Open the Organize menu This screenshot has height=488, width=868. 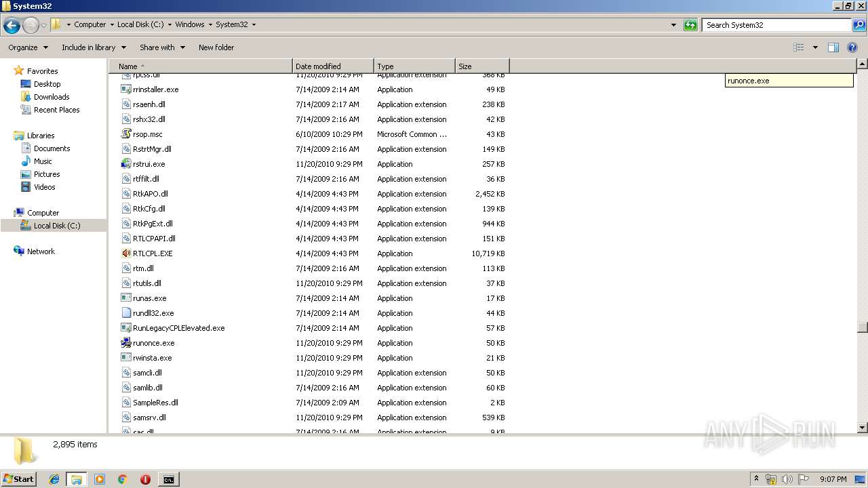28,47
